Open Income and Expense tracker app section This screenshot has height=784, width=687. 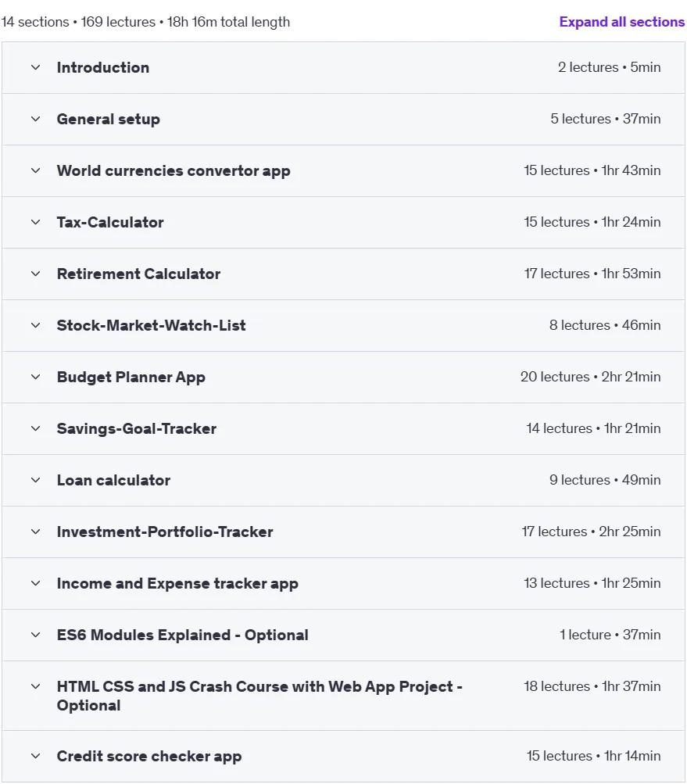177,584
